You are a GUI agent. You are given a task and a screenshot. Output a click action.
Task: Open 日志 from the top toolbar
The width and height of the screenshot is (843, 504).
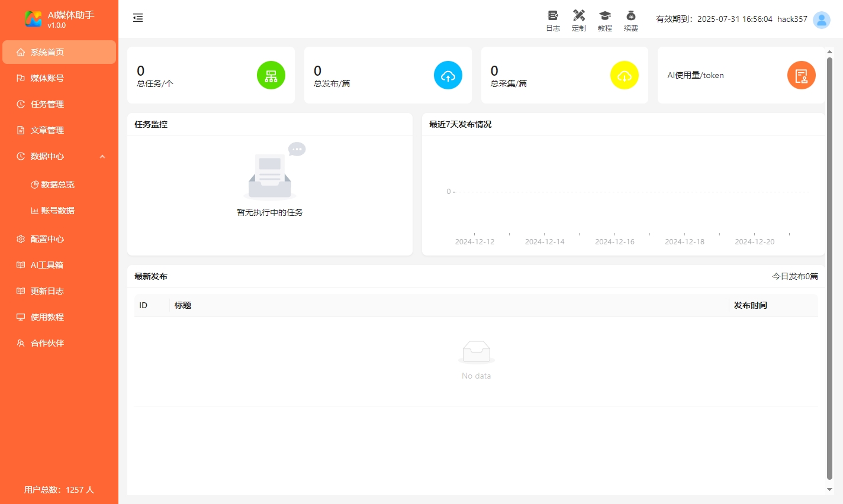click(553, 21)
